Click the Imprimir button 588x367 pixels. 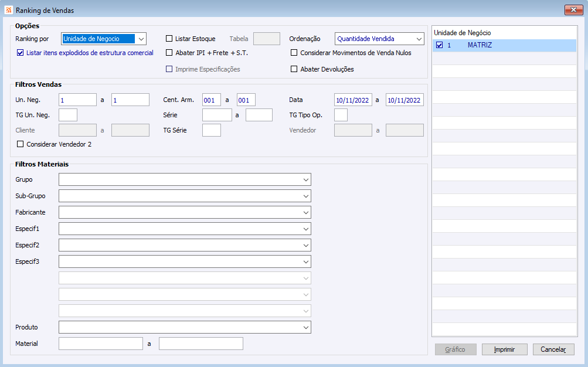click(504, 349)
